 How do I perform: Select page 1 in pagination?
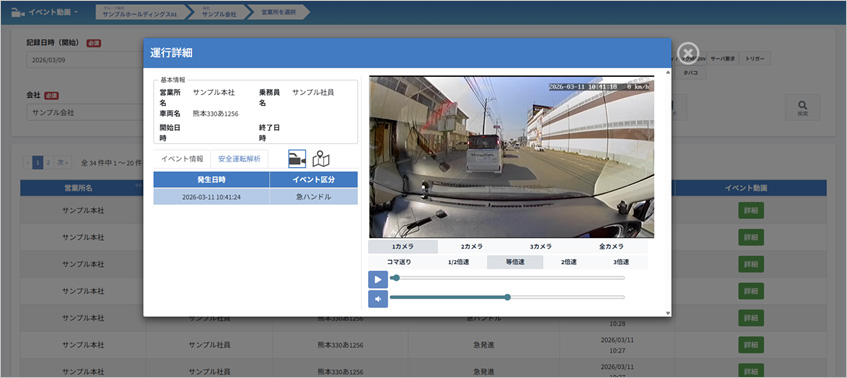[x=37, y=163]
